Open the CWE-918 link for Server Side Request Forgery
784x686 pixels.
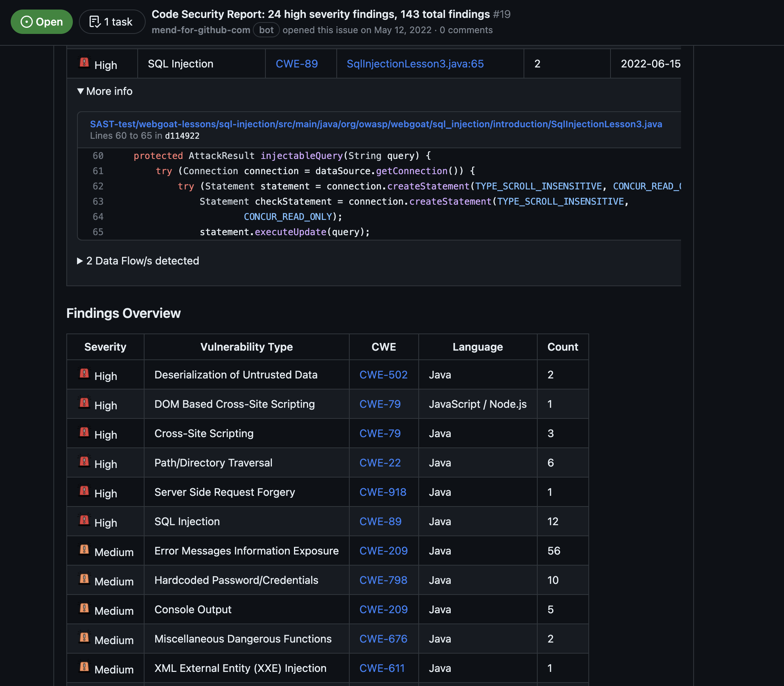click(382, 492)
